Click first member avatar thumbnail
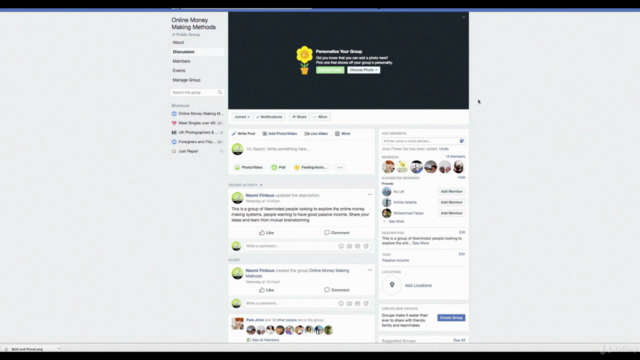The height and width of the screenshot is (360, 640). point(388,167)
